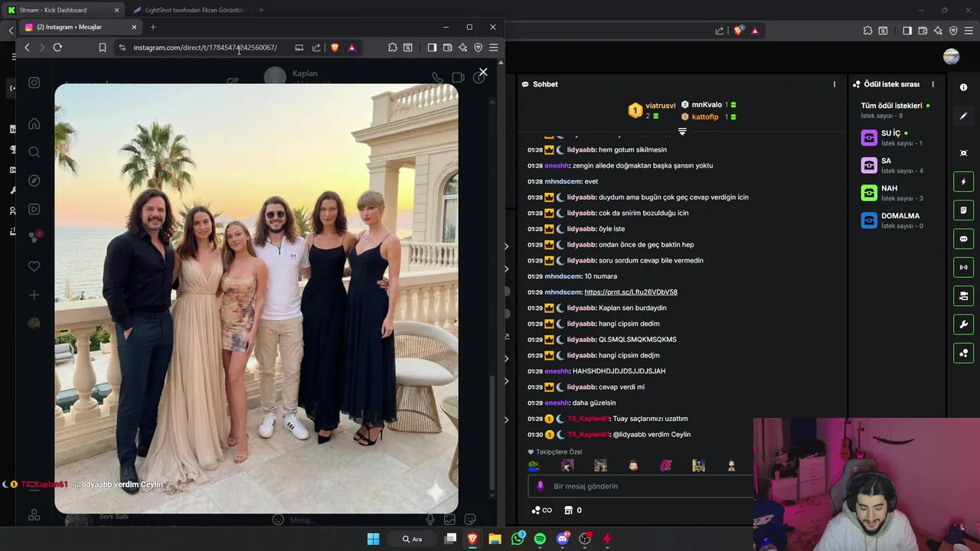Viewport: 980px width, 551px height.
Task: Click the Instagram home icon in sidebar
Action: (x=34, y=124)
